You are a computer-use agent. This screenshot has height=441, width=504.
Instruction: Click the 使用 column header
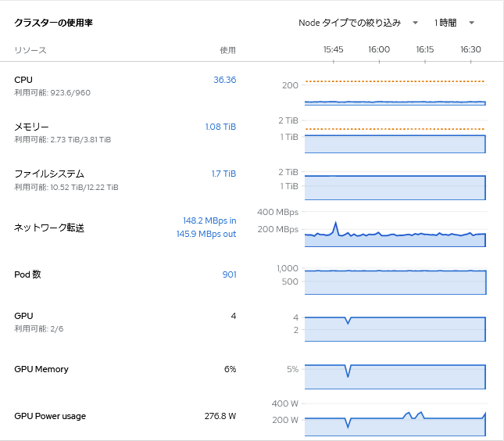[x=228, y=50]
